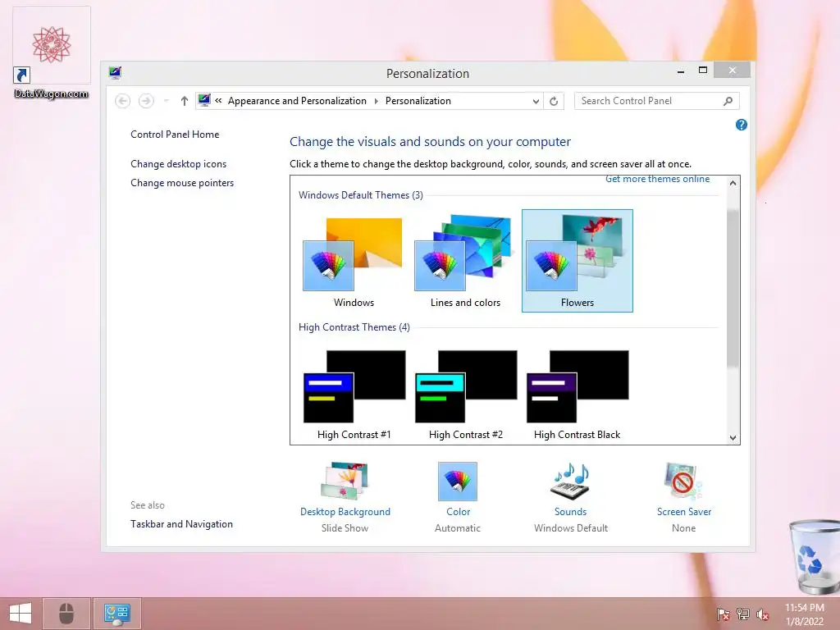This screenshot has height=630, width=840.
Task: Open Taskbar and Navigation link
Action: (x=181, y=524)
